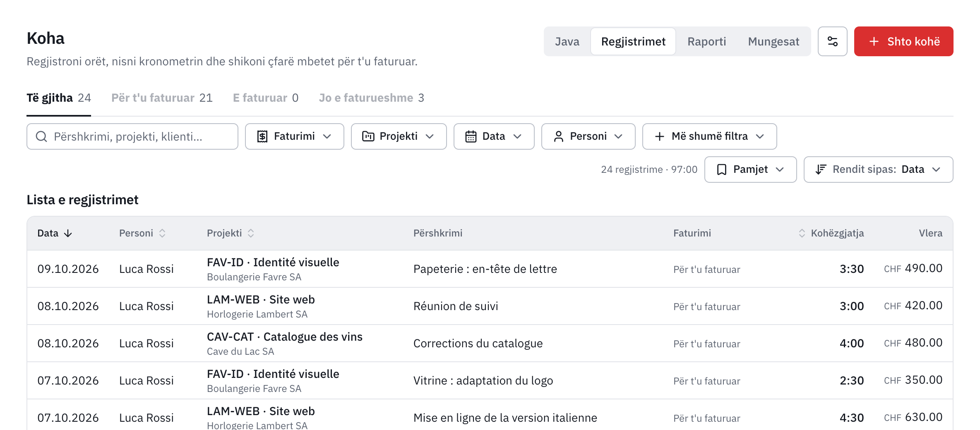Click the folder icon on Projekti filter
980x430 pixels.
(x=368, y=136)
